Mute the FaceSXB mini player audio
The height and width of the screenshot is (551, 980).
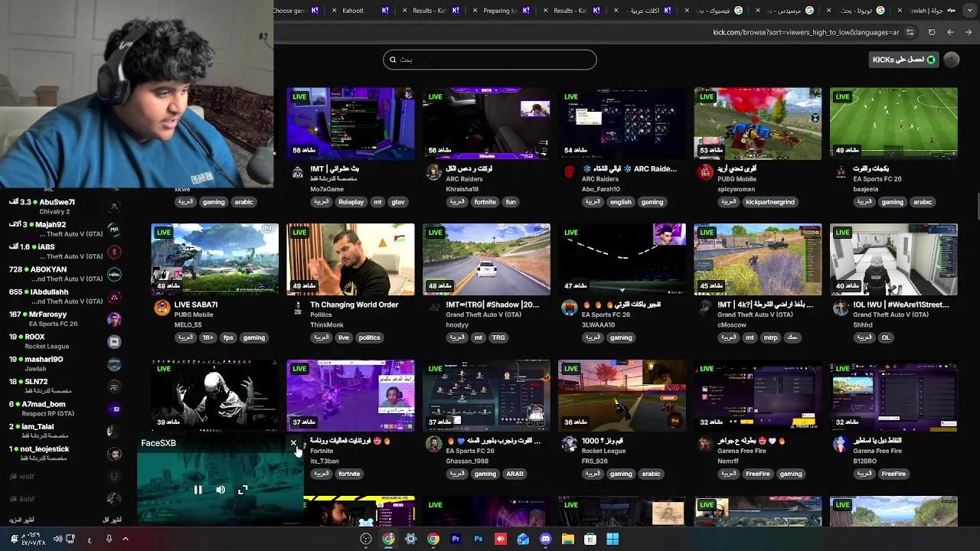pyautogui.click(x=220, y=490)
